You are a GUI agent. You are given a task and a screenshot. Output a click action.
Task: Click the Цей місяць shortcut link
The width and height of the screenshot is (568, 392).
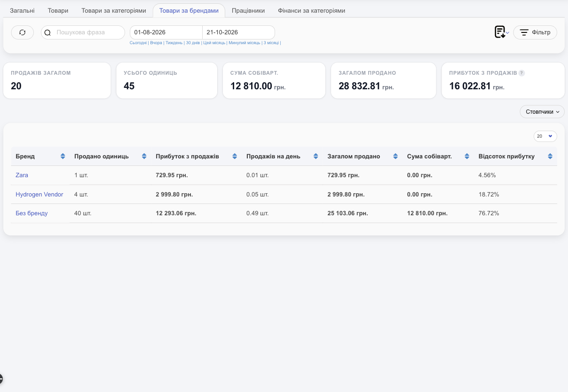(214, 43)
